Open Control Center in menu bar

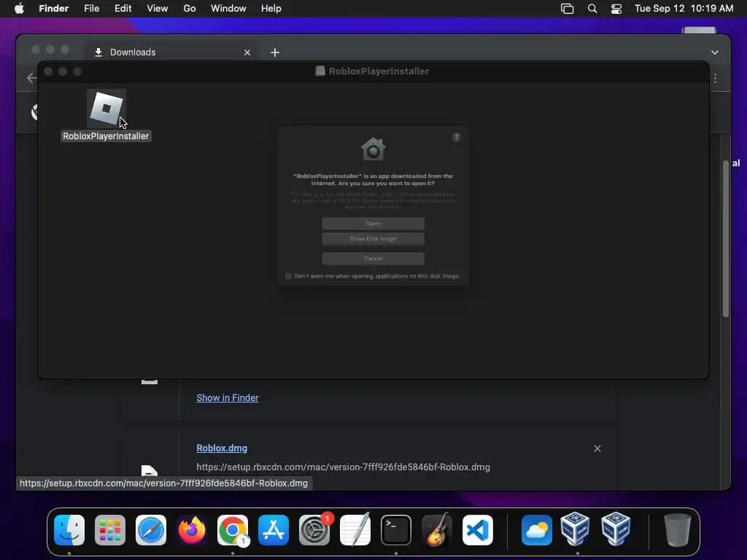tap(616, 9)
